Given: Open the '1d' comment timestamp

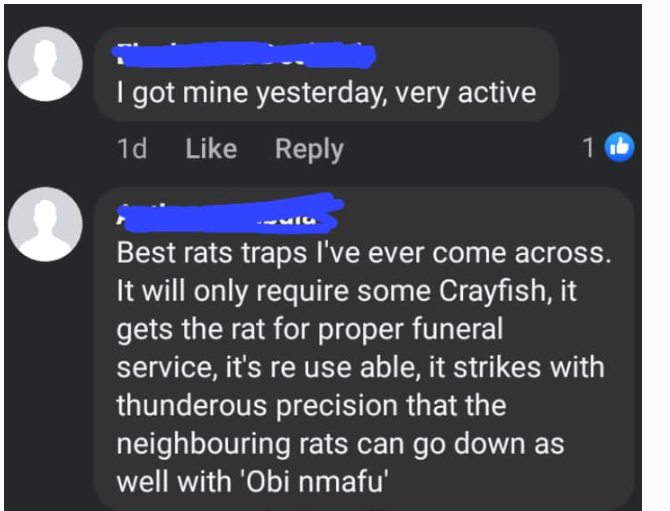Looking at the screenshot, I should coord(132,149).
